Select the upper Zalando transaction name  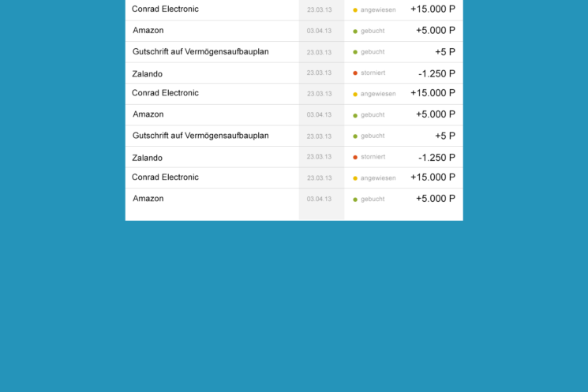click(147, 74)
